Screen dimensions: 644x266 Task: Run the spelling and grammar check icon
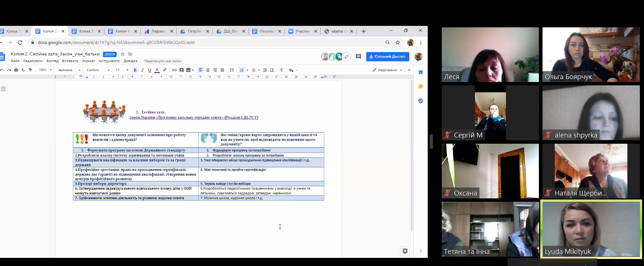click(23, 70)
